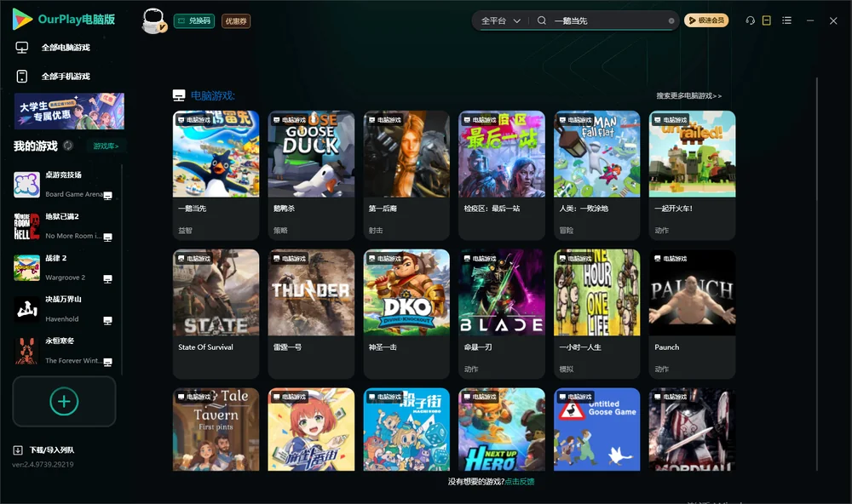
Task: Open the 大学生专属优惠 promo banner
Action: point(69,112)
